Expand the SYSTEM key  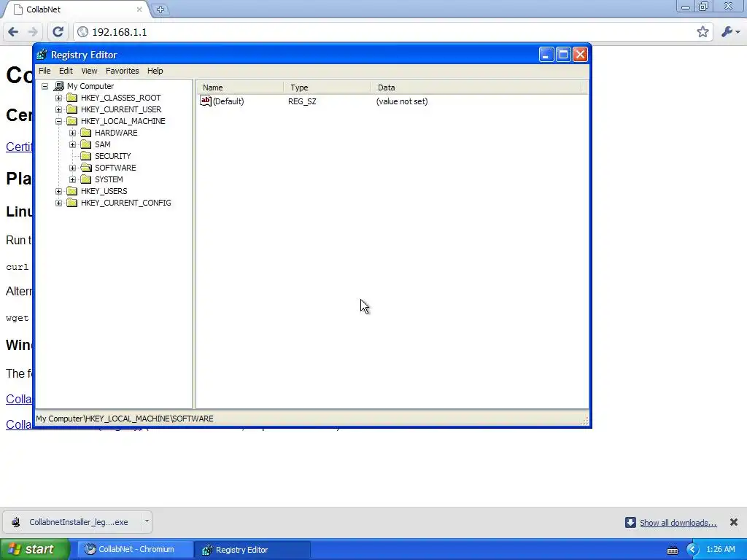tap(72, 179)
